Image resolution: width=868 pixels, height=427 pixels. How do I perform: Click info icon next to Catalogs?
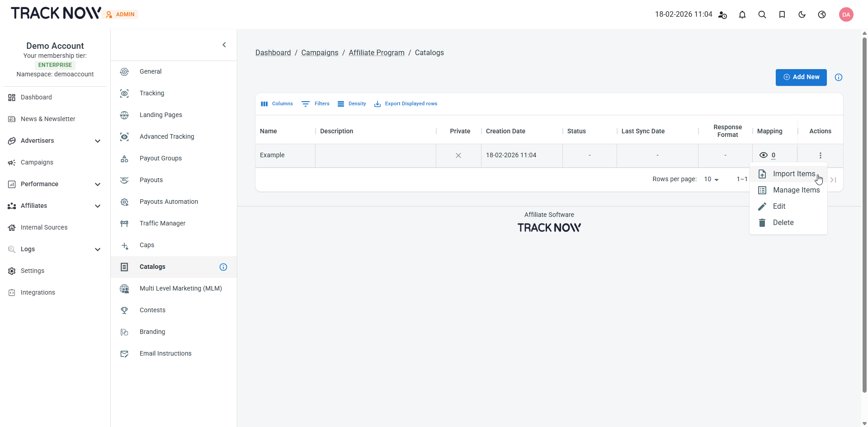point(223,267)
